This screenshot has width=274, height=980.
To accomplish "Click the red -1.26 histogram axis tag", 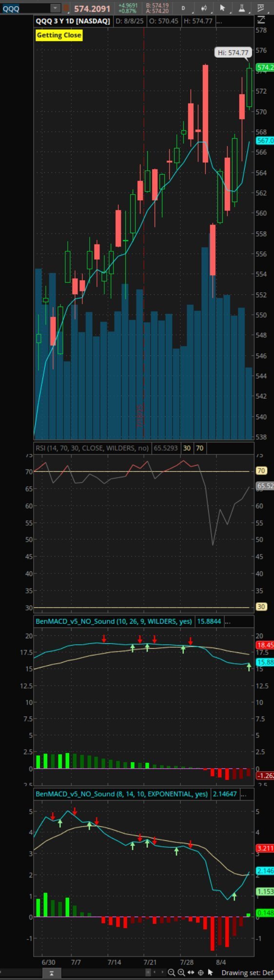I will click(x=265, y=776).
